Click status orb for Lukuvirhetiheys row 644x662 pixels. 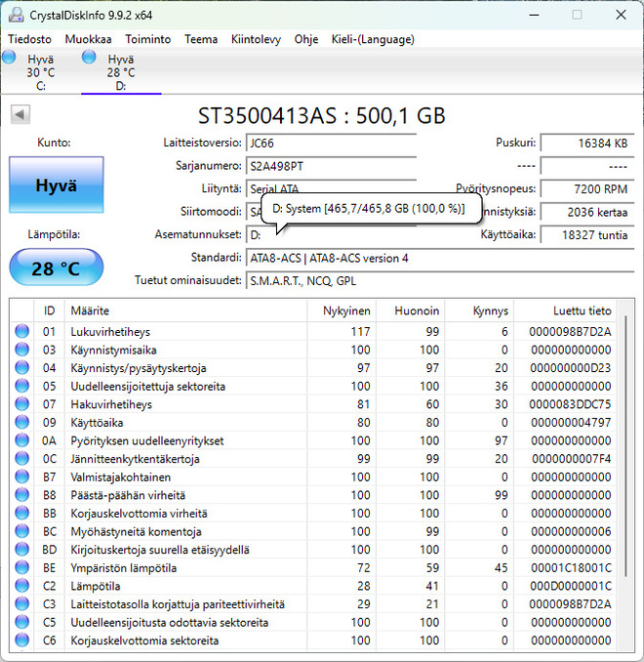click(x=21, y=331)
